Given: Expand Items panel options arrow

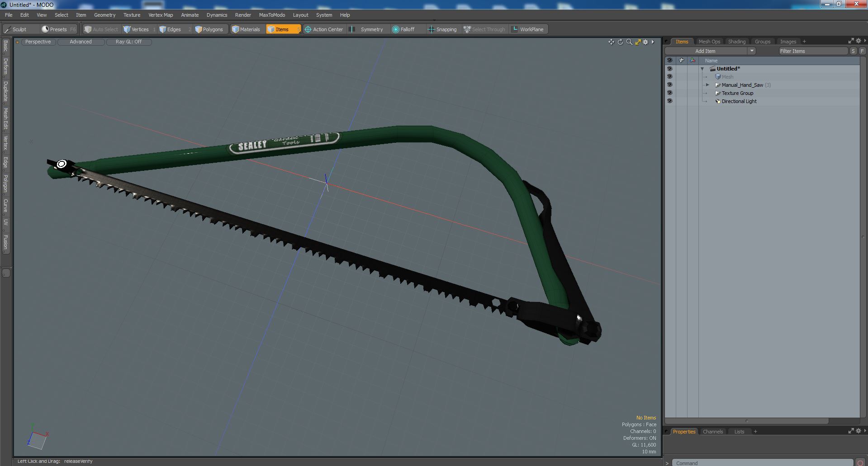Looking at the screenshot, I should (864, 41).
